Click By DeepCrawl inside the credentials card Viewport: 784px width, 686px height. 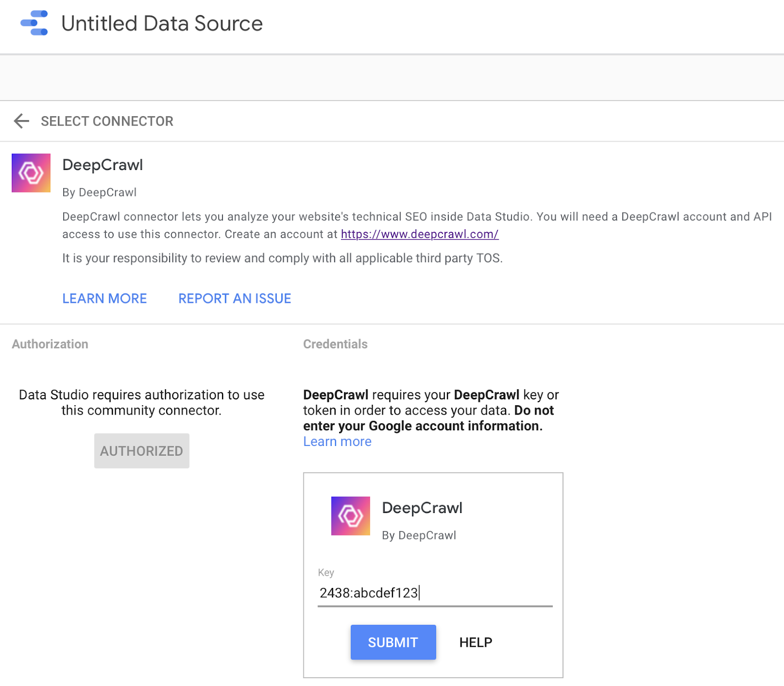coord(418,535)
